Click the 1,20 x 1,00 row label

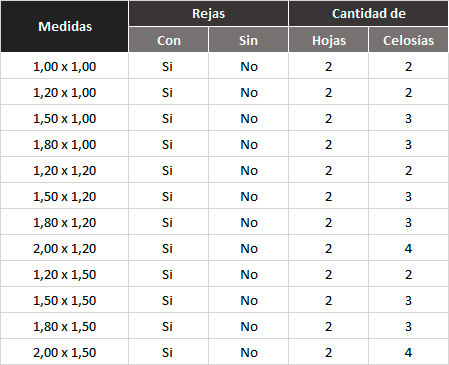pyautogui.click(x=65, y=92)
